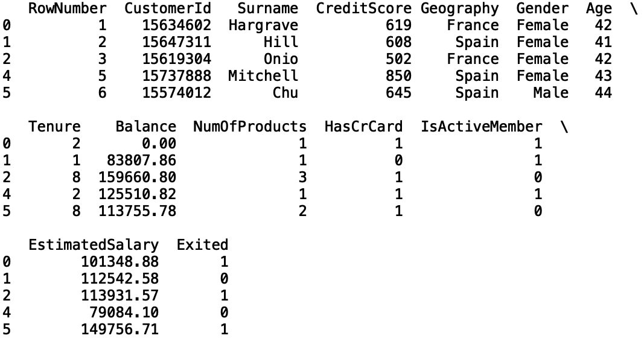Select the EstimatedSalary column header
This screenshot has height=350, width=644.
click(x=94, y=245)
